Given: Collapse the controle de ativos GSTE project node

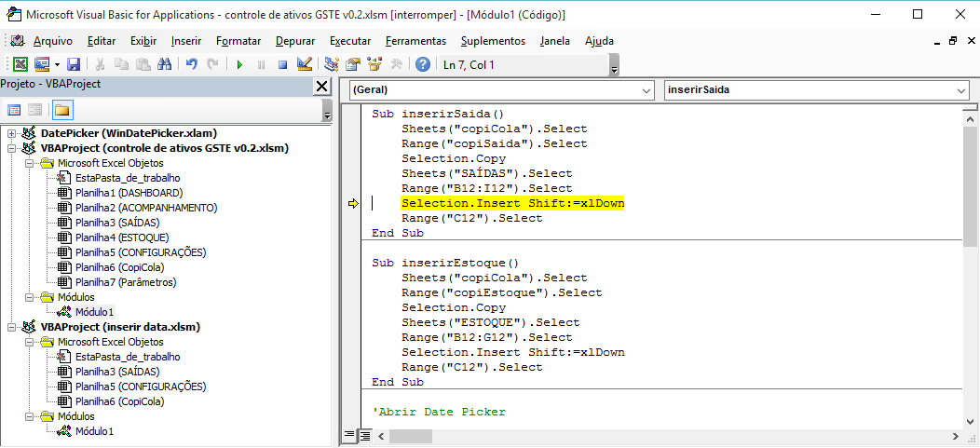Looking at the screenshot, I should click(11, 148).
